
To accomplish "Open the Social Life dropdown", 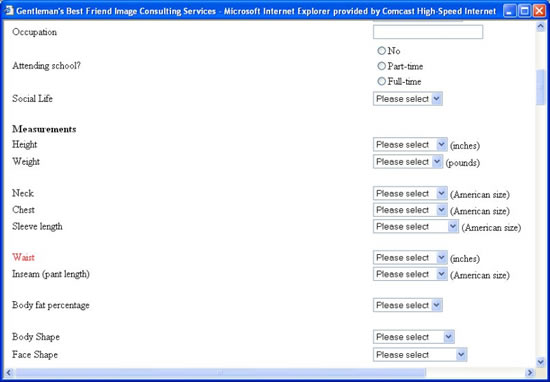I will click(x=408, y=99).
